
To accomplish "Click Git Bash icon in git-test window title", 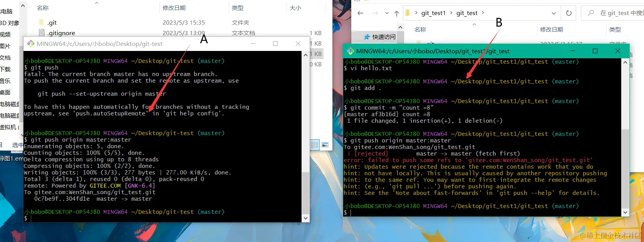I will [30, 44].
